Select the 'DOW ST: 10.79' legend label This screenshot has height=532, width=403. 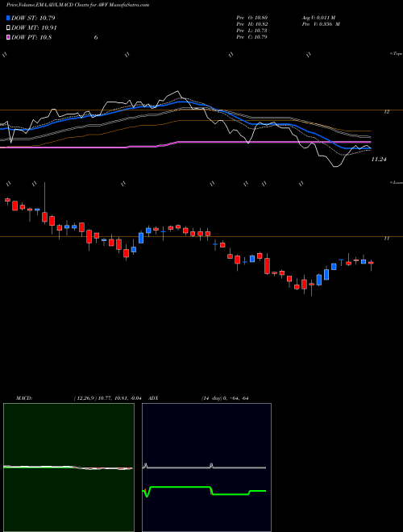[x=33, y=18]
